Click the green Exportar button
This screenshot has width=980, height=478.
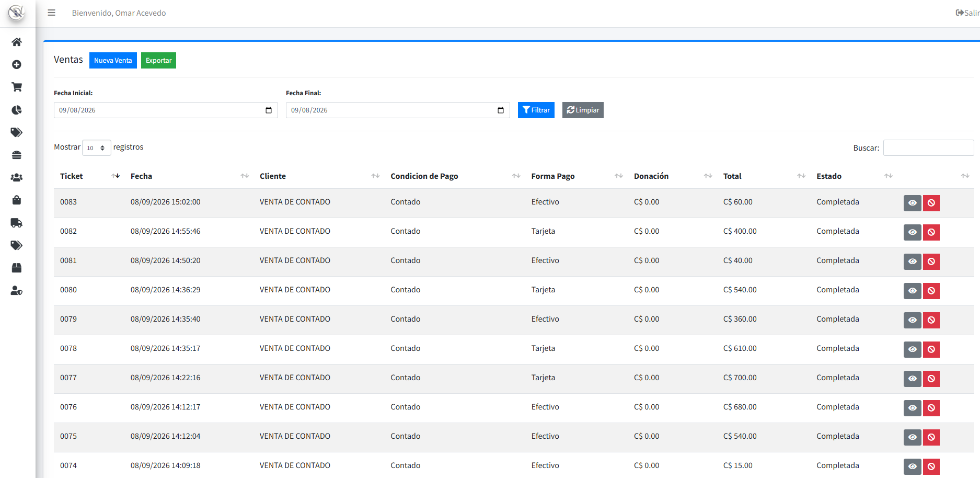[158, 61]
